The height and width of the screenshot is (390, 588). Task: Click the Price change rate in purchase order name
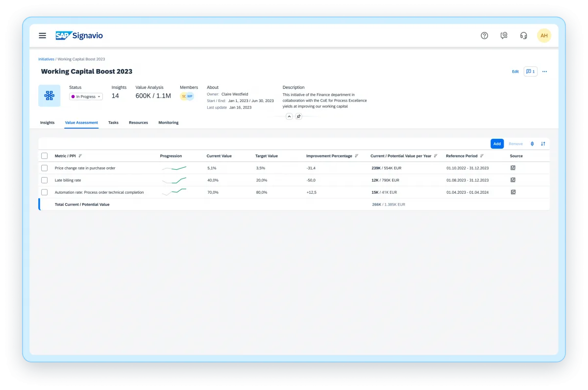[x=85, y=168]
